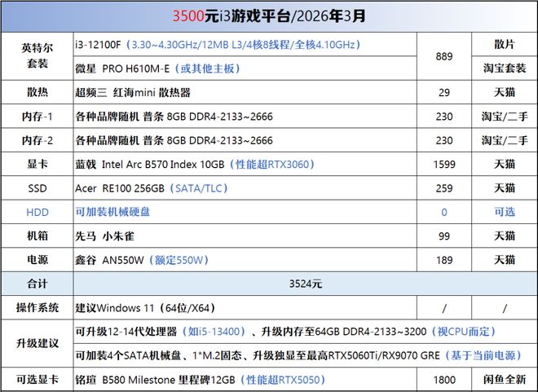Click the "操作系统" row label
The height and width of the screenshot is (392, 538).
tap(37, 307)
